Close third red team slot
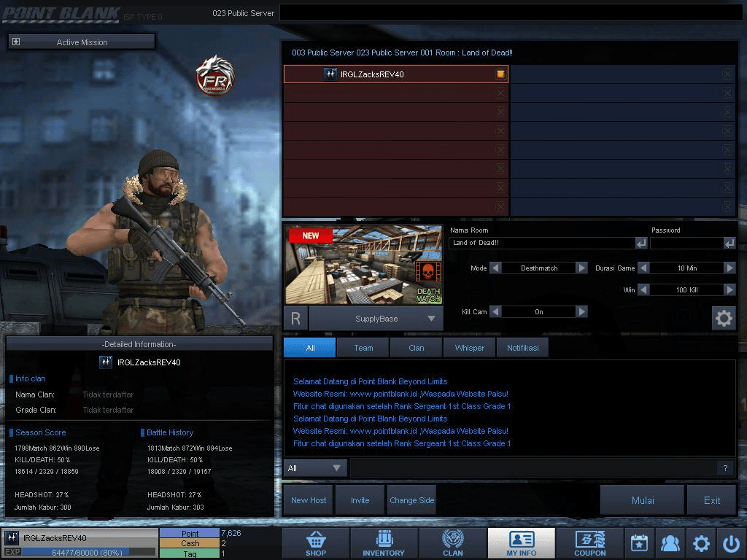The image size is (747, 560). pyautogui.click(x=500, y=112)
